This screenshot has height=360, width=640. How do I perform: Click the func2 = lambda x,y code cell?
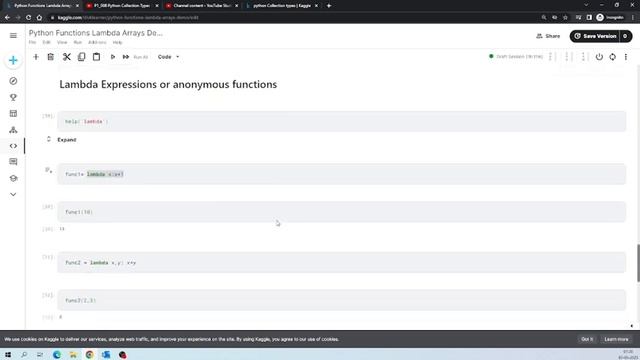(342, 262)
